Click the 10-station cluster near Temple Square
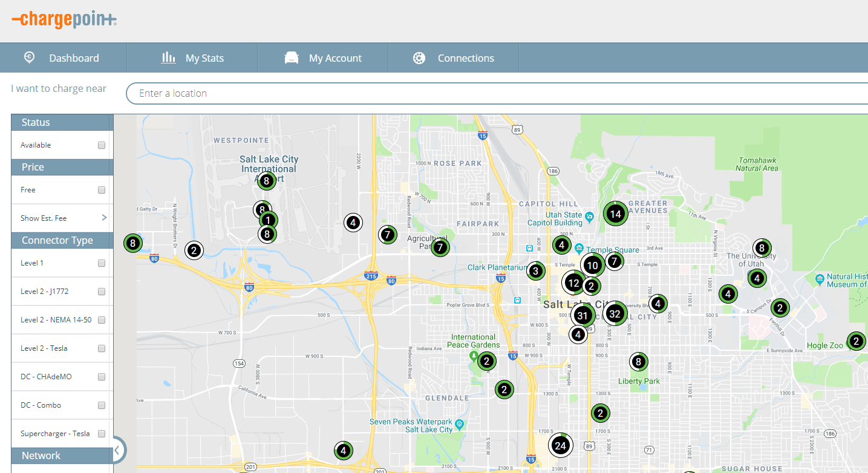The width and height of the screenshot is (868, 473). click(593, 265)
